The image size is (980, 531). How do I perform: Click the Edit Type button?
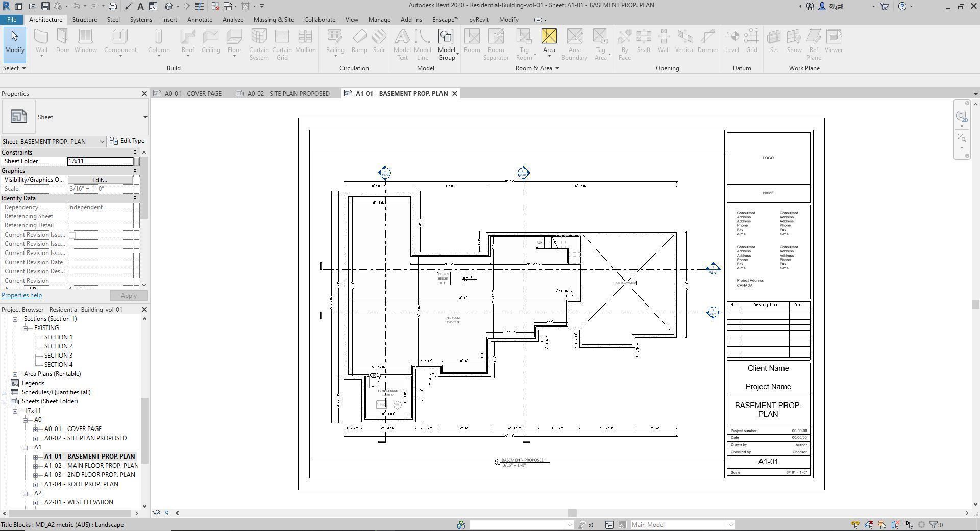tap(128, 141)
